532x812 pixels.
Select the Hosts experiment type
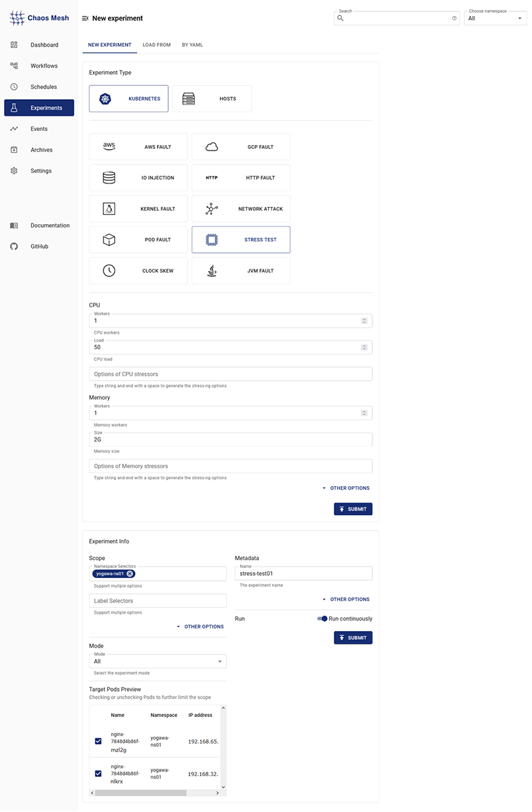[x=212, y=98]
